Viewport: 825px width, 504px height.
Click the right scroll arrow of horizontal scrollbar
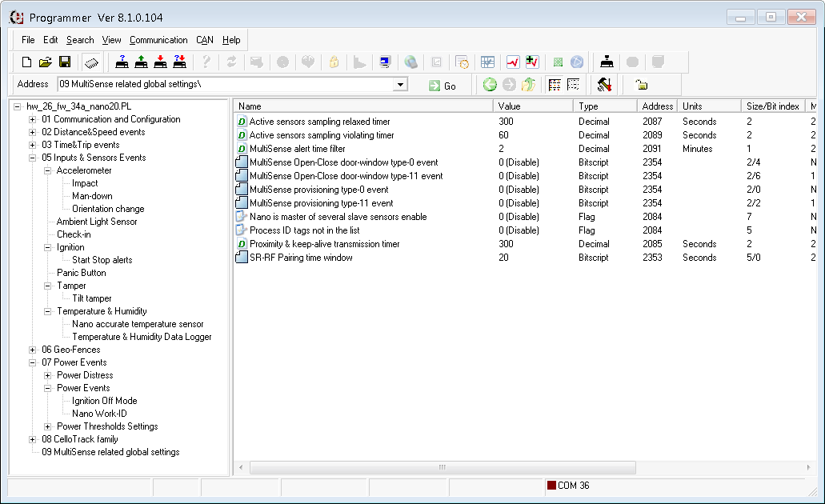click(x=809, y=467)
